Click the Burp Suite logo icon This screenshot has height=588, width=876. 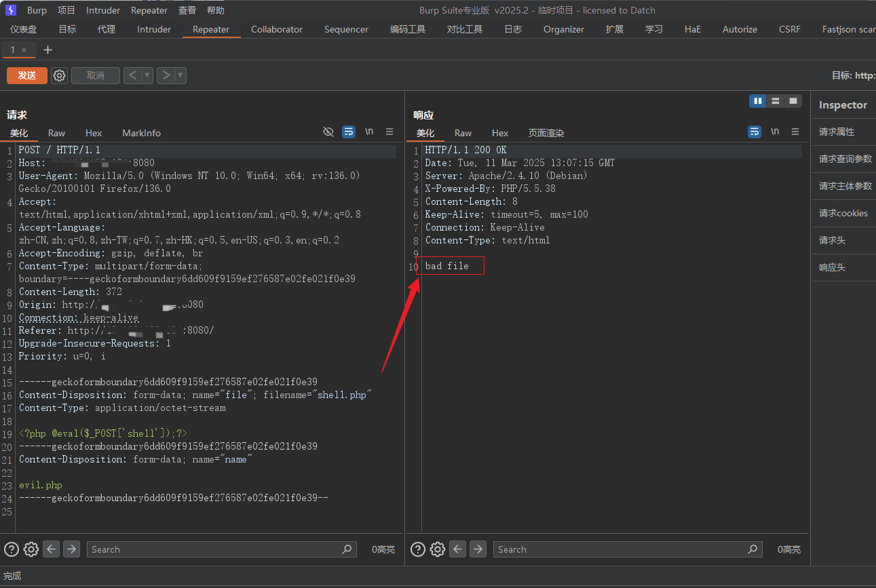(10, 10)
